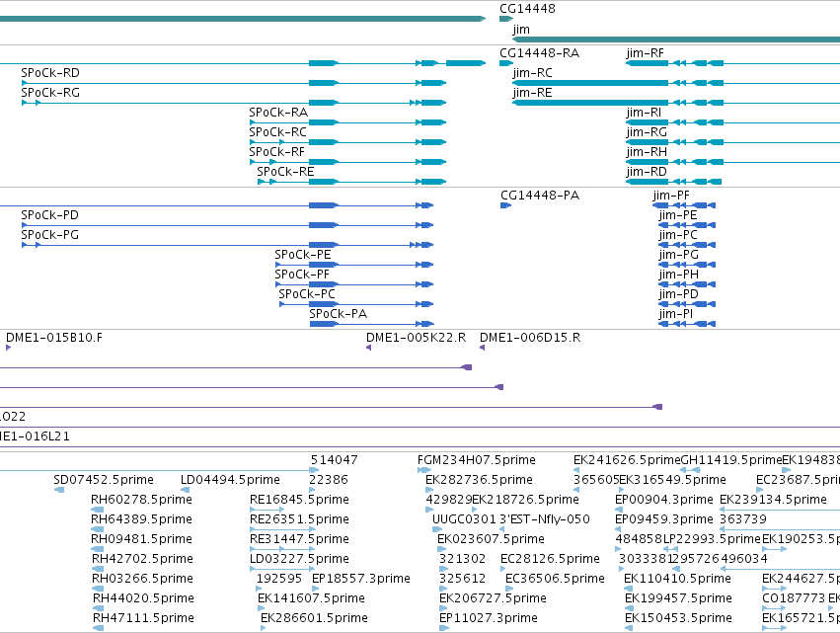
Task: Select the jim-RF transcript label
Action: pos(645,53)
